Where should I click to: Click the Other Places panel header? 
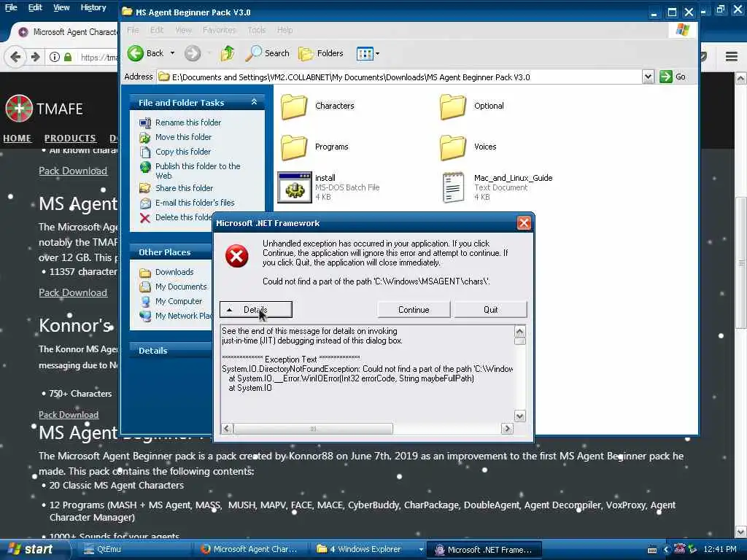171,252
